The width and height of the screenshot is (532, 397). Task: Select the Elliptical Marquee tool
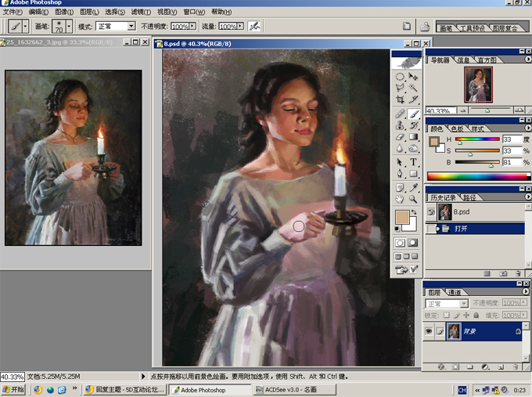400,77
